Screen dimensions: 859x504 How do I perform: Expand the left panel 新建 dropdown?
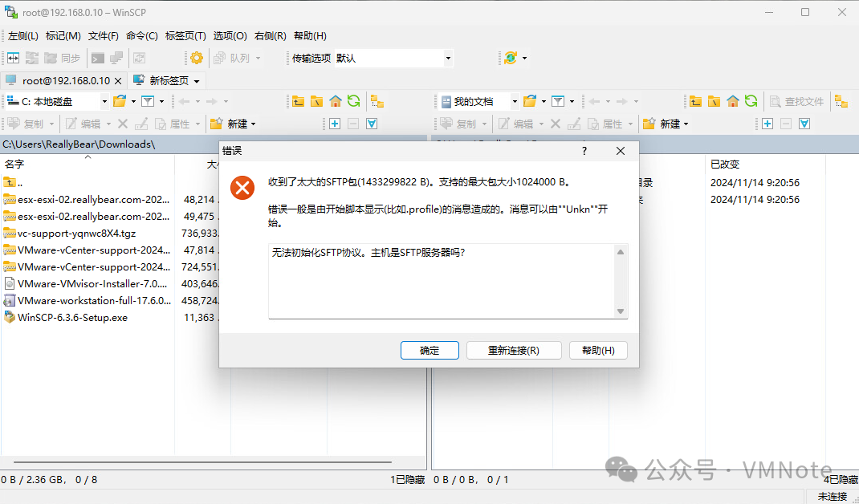point(253,124)
